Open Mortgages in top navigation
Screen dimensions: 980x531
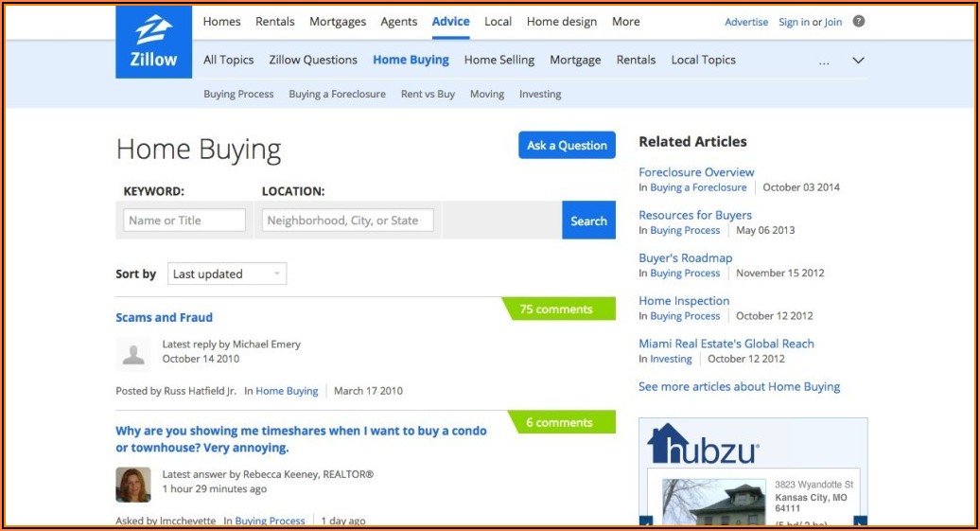coord(338,21)
